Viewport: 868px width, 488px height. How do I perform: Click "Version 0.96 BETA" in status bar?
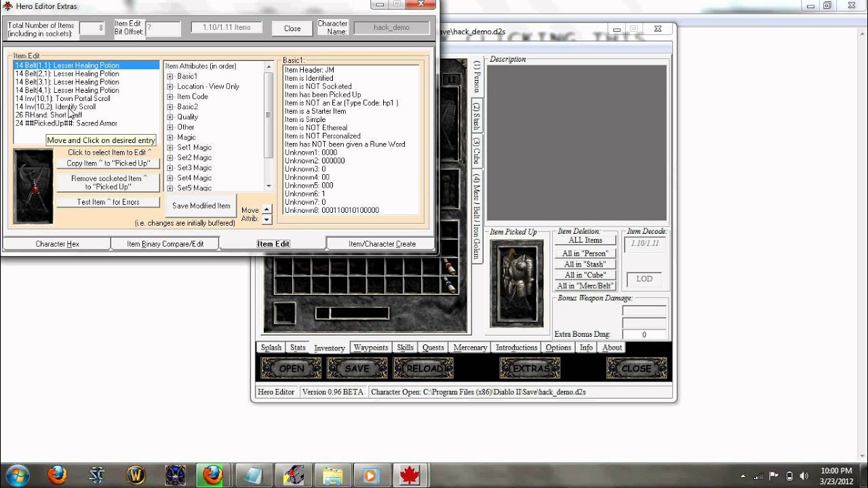pyautogui.click(x=332, y=392)
